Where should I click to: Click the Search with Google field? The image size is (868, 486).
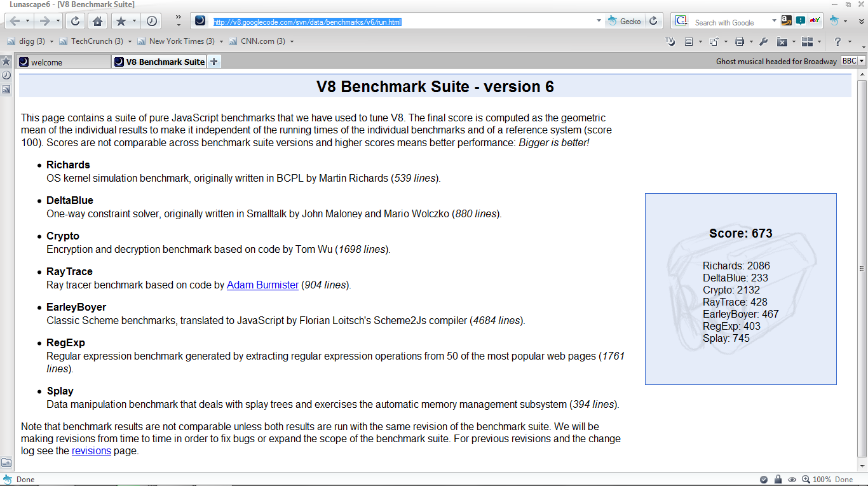[x=729, y=22]
